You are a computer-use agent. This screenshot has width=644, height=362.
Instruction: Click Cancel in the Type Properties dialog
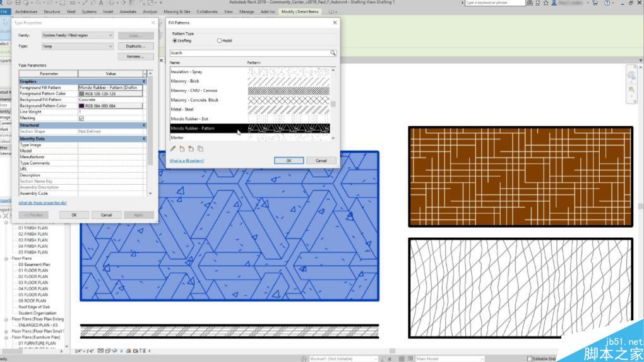click(106, 215)
